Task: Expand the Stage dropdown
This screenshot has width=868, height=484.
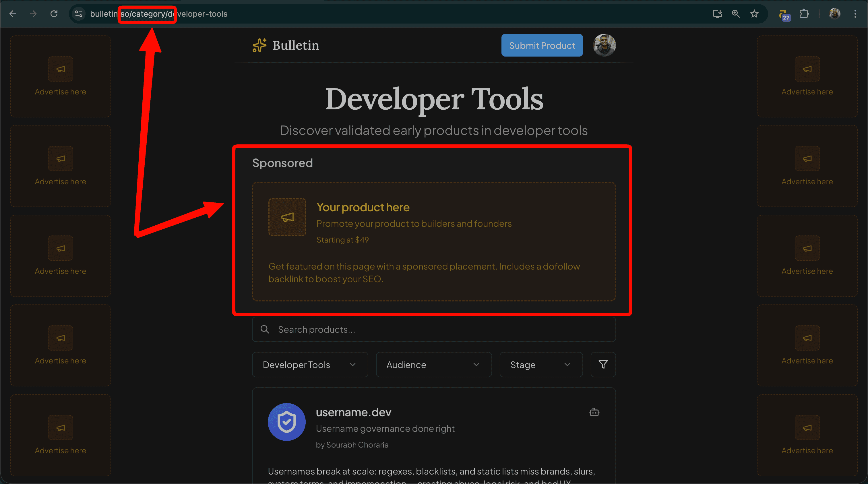Action: [x=541, y=364]
